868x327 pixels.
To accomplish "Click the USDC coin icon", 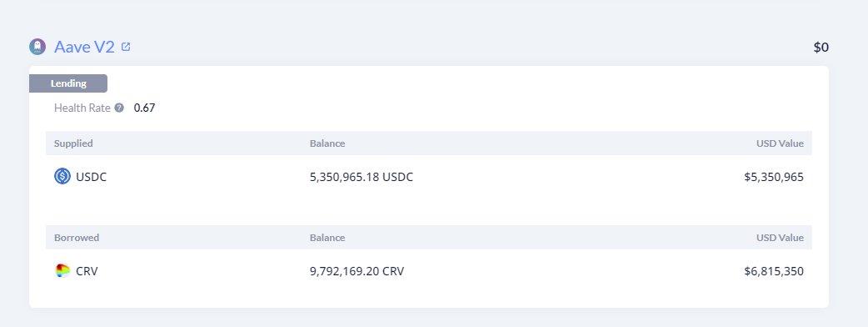I will point(62,177).
